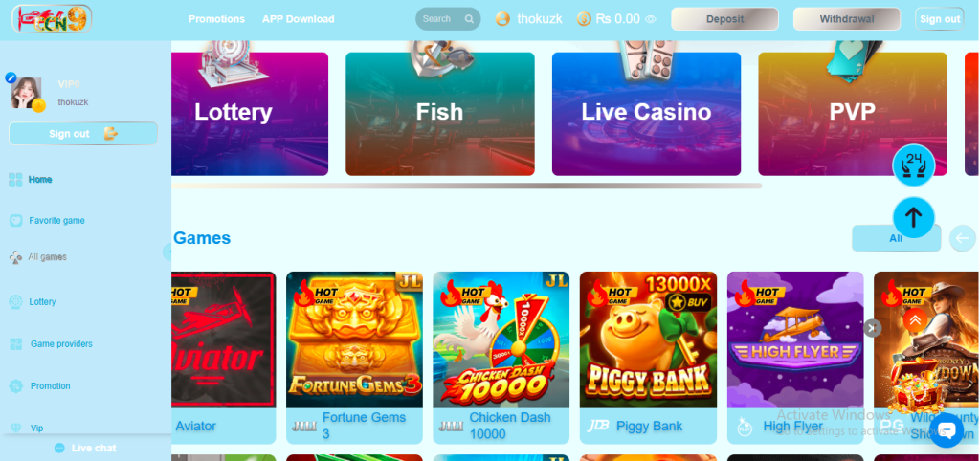Click the gold coin balance icon
This screenshot has width=980, height=461.
click(584, 19)
